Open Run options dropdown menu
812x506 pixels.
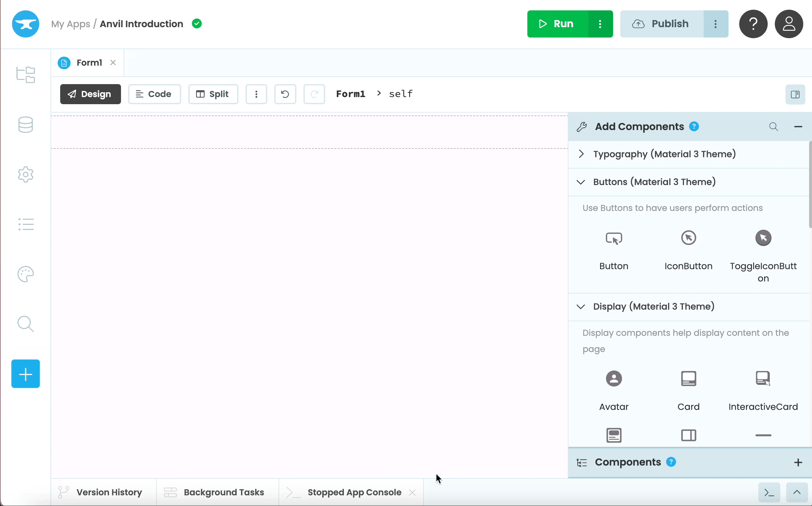(x=600, y=24)
